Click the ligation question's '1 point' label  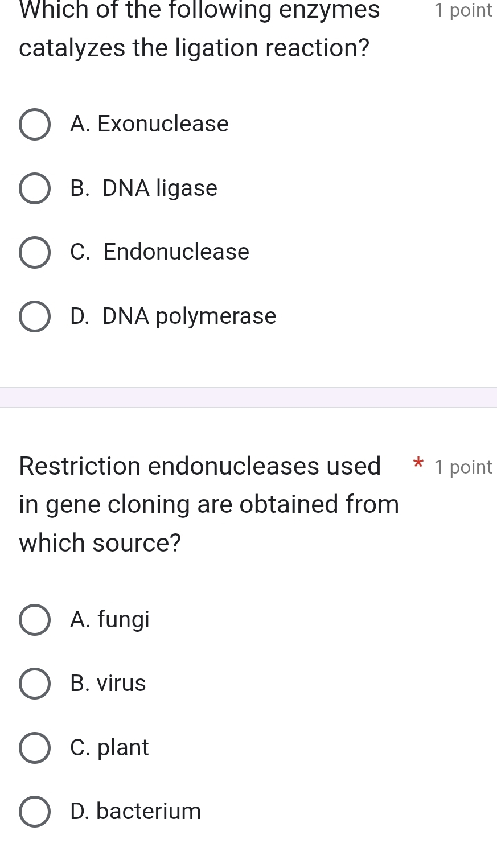click(x=463, y=10)
